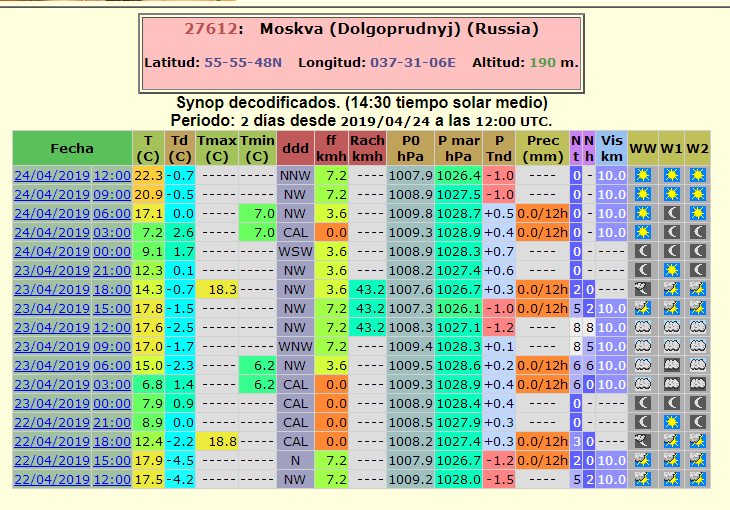Click the Rach kmh column header
Screen dimensions: 730x510
click(x=367, y=148)
